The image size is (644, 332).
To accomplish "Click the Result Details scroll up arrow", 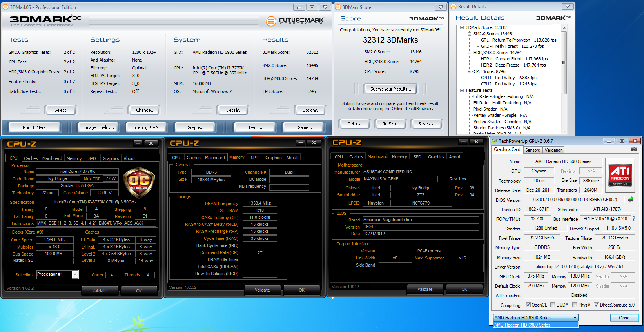I will click(564, 28).
